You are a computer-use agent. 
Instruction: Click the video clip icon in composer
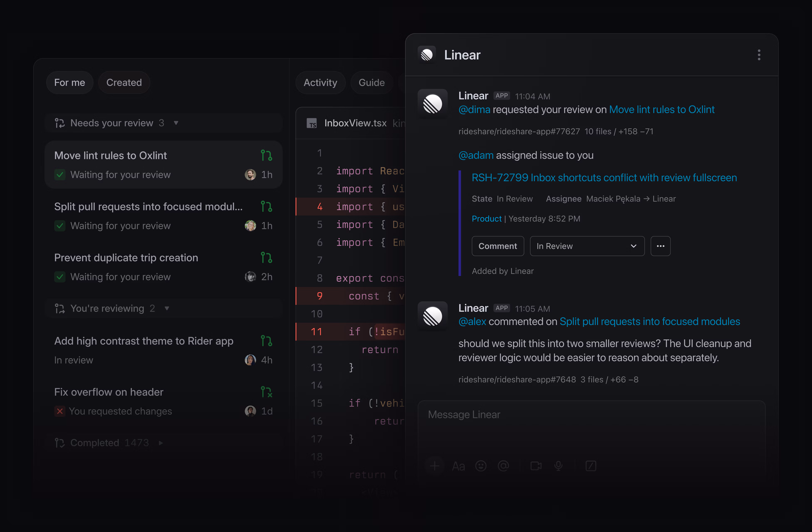click(536, 466)
